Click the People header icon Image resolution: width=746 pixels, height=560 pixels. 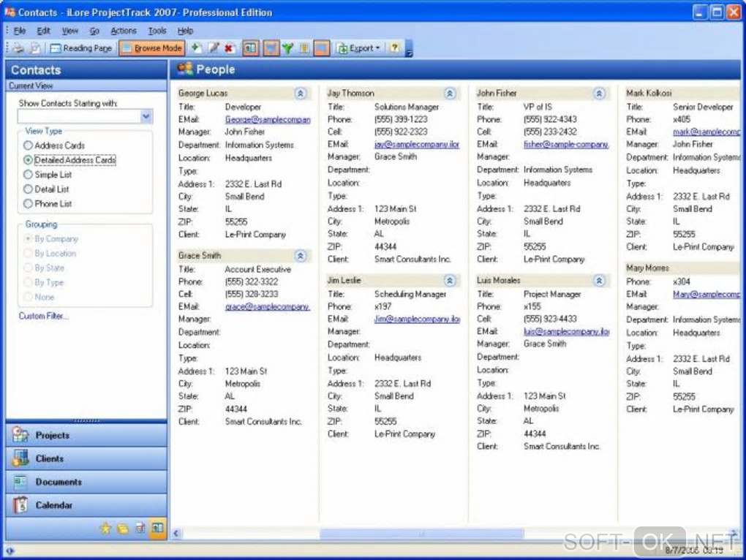[x=184, y=69]
